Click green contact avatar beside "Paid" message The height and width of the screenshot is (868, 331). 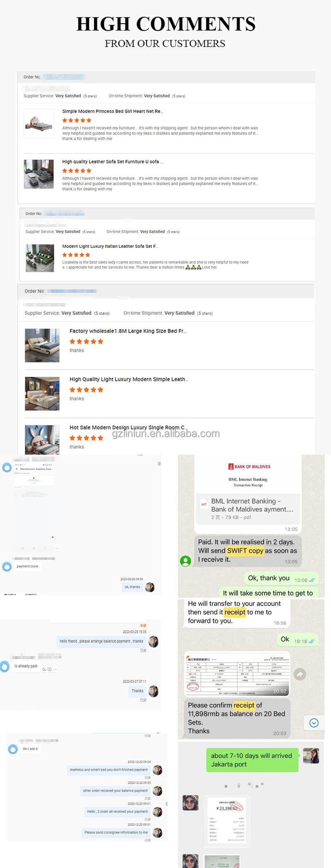click(x=186, y=560)
